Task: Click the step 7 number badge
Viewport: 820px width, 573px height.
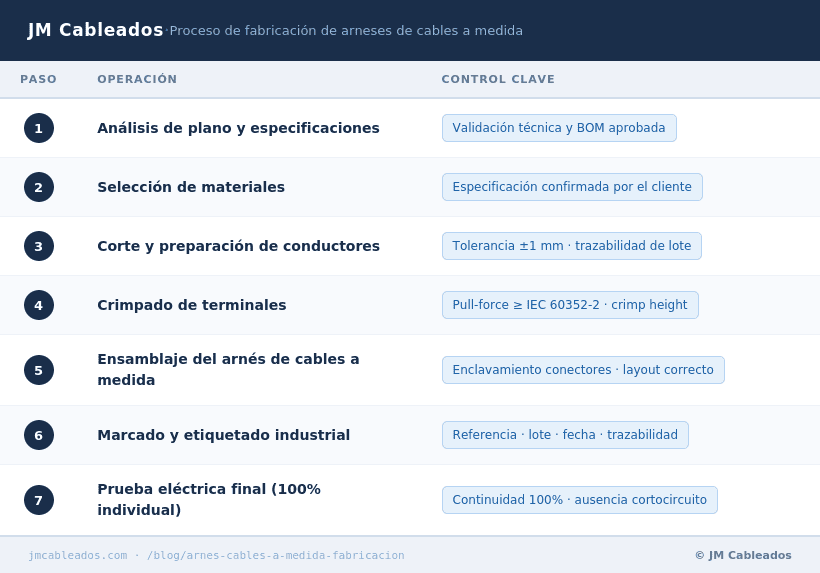Action: click(39, 500)
